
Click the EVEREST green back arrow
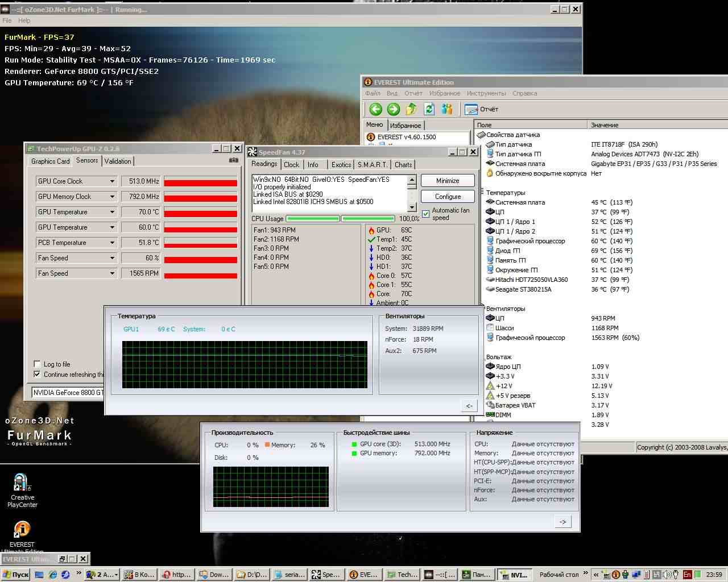point(375,109)
